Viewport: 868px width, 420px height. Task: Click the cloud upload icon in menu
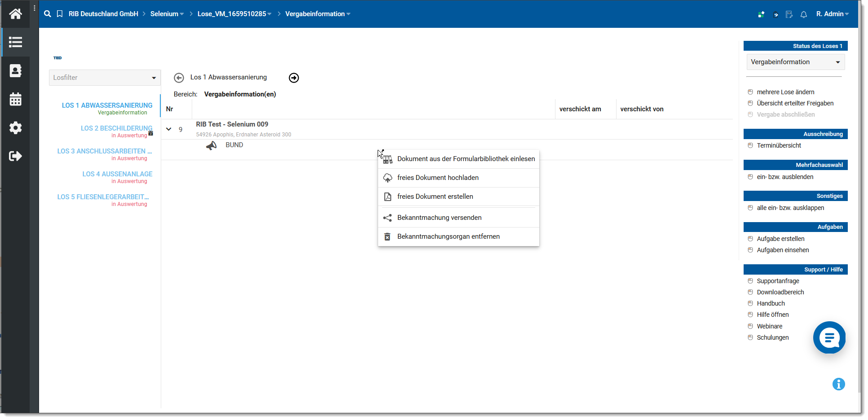[x=388, y=178]
